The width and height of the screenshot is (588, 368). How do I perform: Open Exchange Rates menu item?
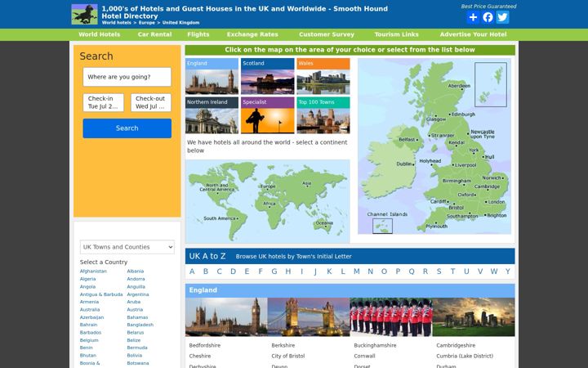[x=252, y=34]
